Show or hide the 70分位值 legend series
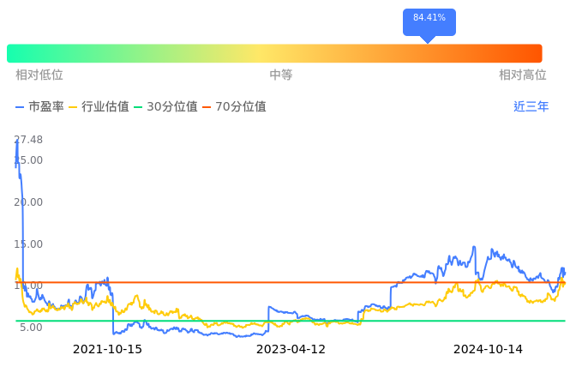This screenshot has height=379, width=588. [x=234, y=107]
